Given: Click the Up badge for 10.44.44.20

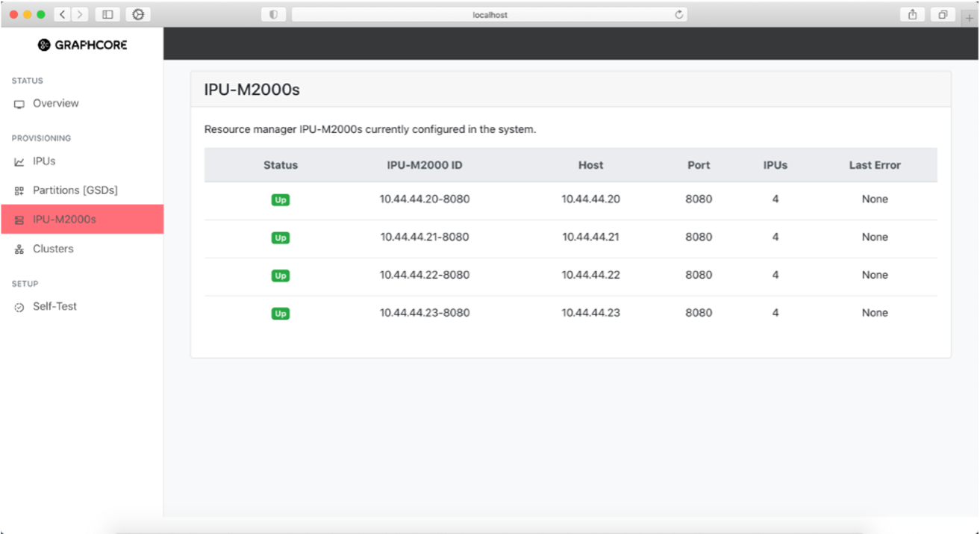Looking at the screenshot, I should point(281,200).
